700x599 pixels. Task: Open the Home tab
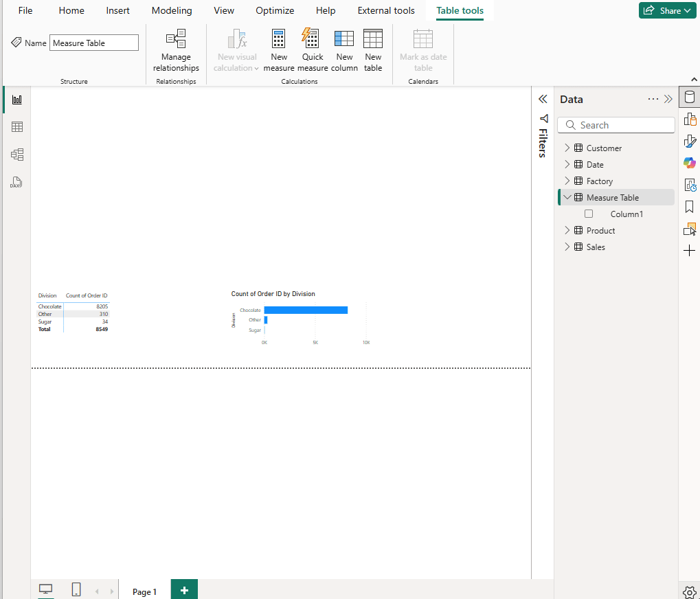[71, 11]
